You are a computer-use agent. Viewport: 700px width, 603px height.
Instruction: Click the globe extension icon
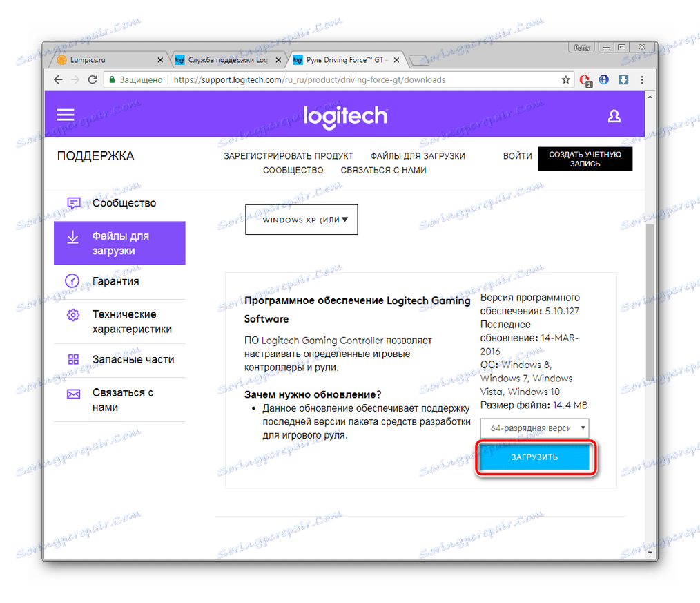click(x=604, y=79)
